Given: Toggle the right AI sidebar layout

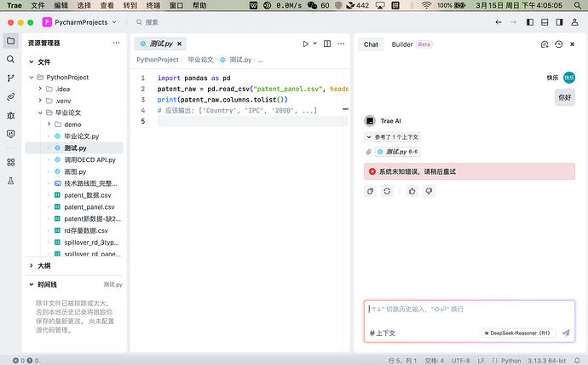Looking at the screenshot, I should tap(559, 22).
